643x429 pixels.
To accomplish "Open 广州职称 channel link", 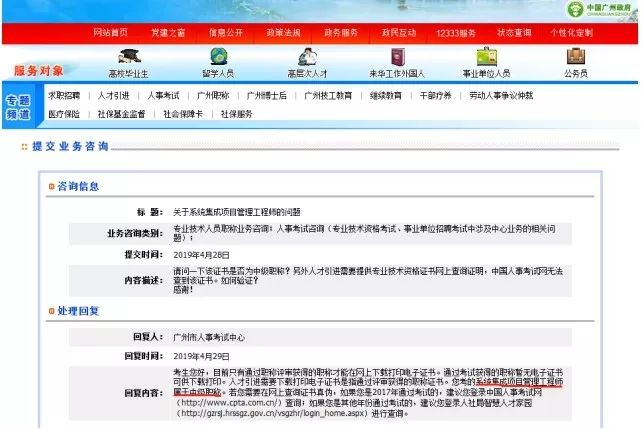I will (213, 96).
